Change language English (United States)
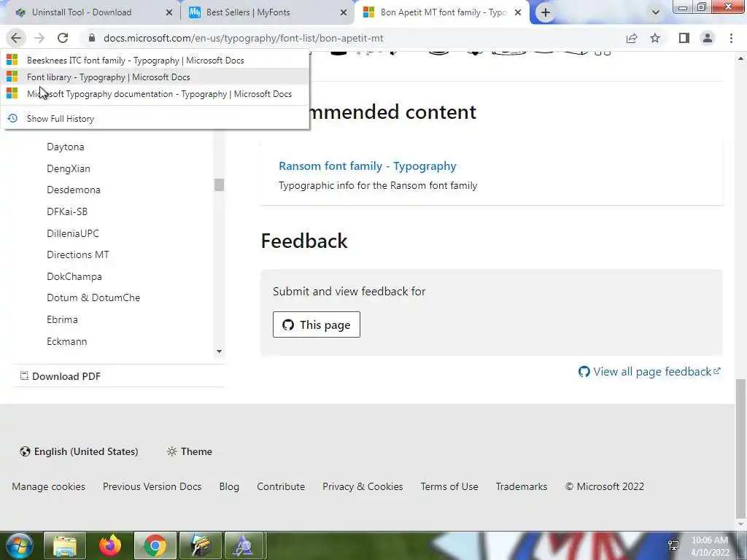 [x=79, y=451]
